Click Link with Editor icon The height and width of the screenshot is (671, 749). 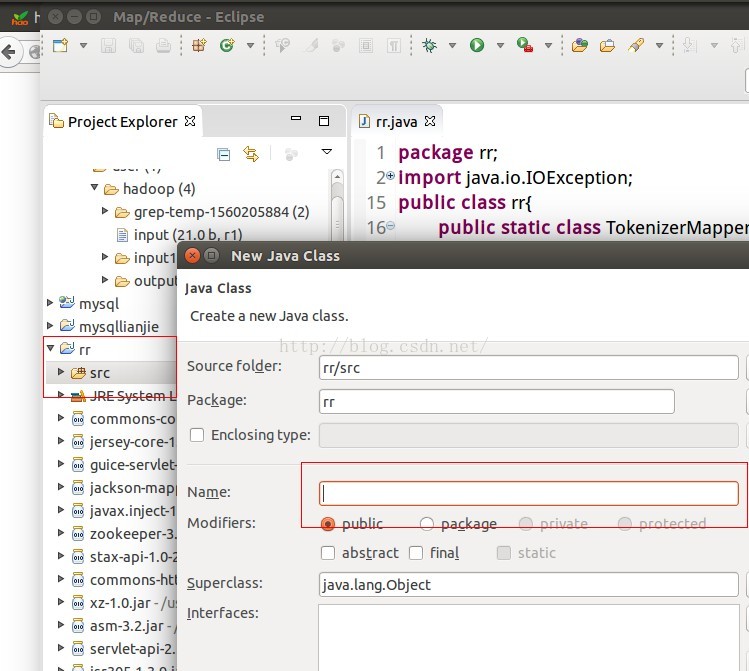(251, 154)
